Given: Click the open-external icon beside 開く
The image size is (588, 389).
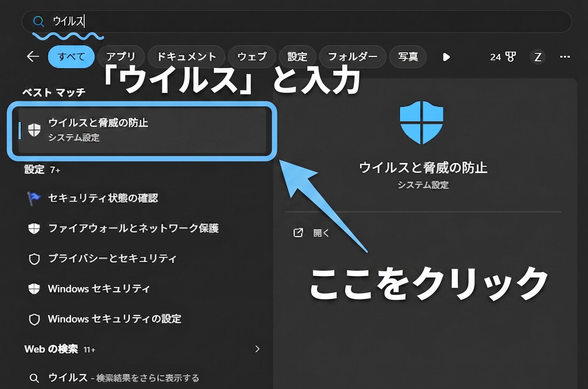Looking at the screenshot, I should (298, 233).
